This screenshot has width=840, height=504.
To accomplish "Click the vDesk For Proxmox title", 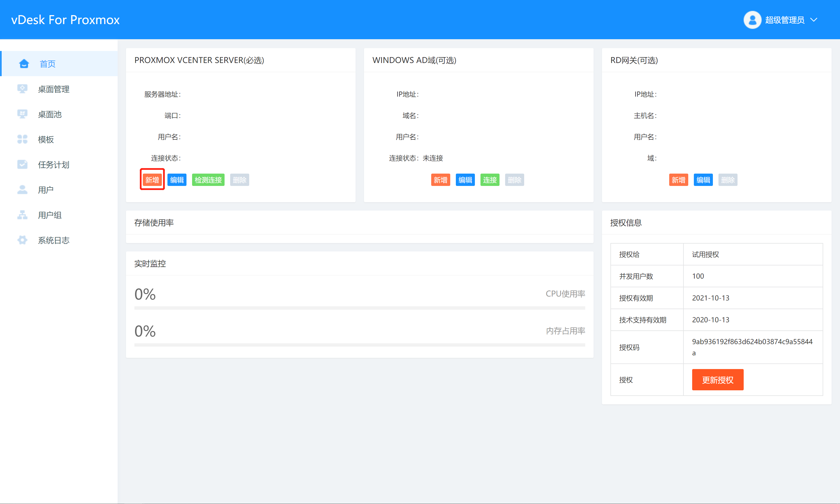I will [66, 20].
